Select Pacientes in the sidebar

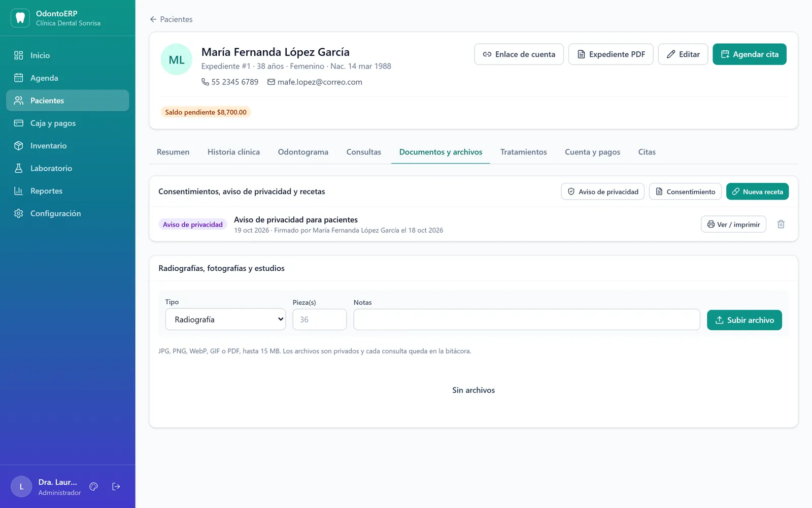click(x=67, y=101)
